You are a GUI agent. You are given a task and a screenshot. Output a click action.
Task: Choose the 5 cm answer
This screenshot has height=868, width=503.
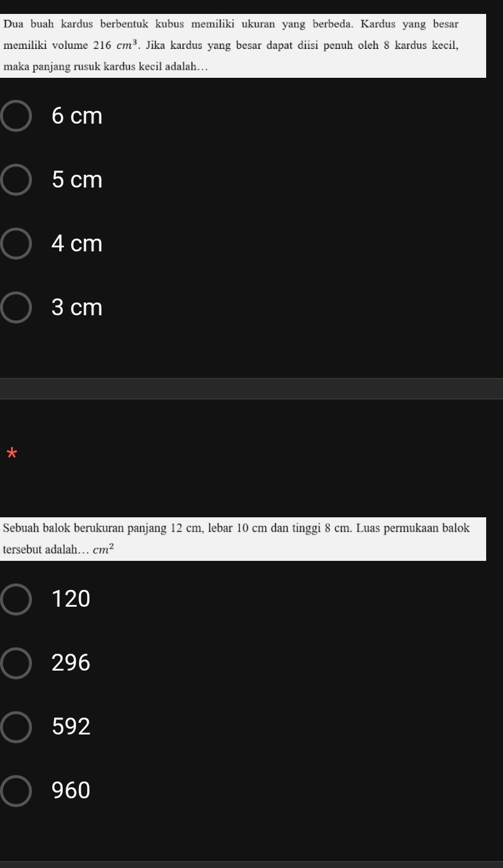pyautogui.click(x=15, y=180)
